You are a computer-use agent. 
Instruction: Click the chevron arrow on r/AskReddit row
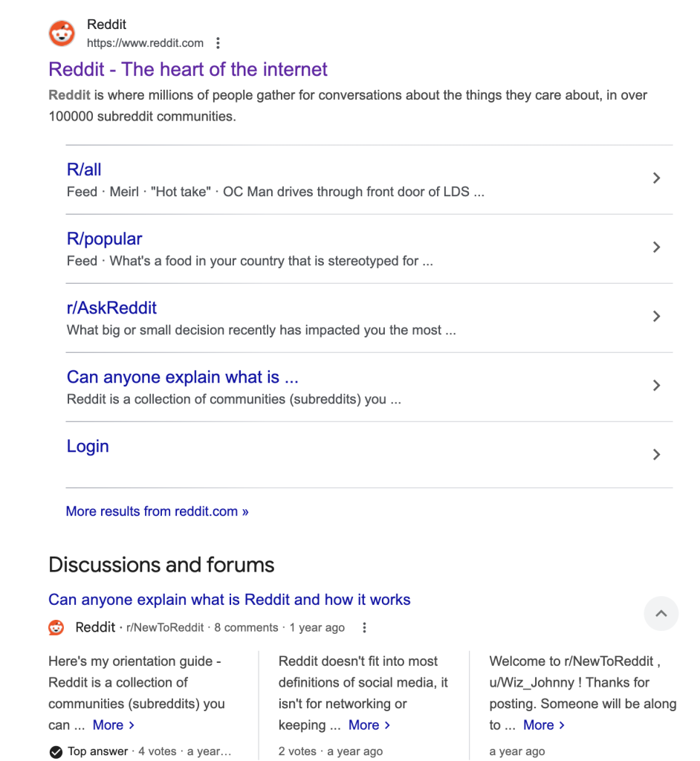tap(656, 317)
